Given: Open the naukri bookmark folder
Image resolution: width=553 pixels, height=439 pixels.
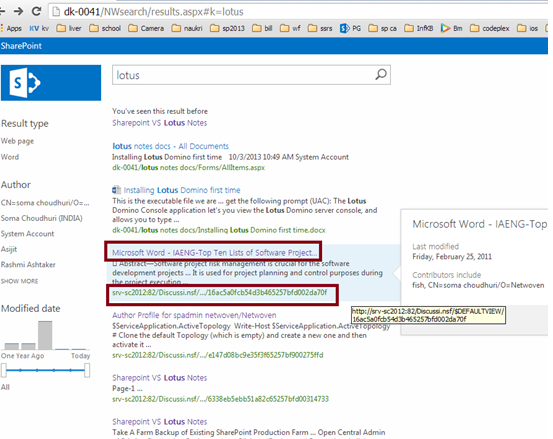Looking at the screenshot, I should [187, 28].
